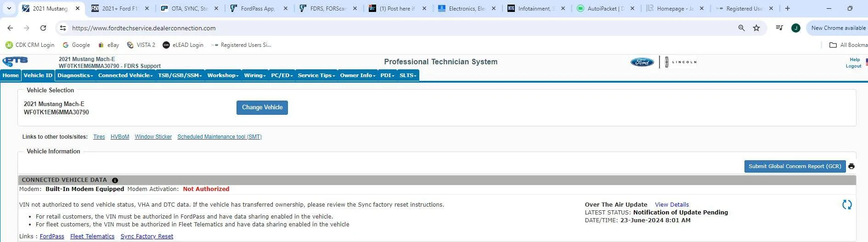The width and height of the screenshot is (868, 242).
Task: Reload the page with refresh icon
Action: 43,28
